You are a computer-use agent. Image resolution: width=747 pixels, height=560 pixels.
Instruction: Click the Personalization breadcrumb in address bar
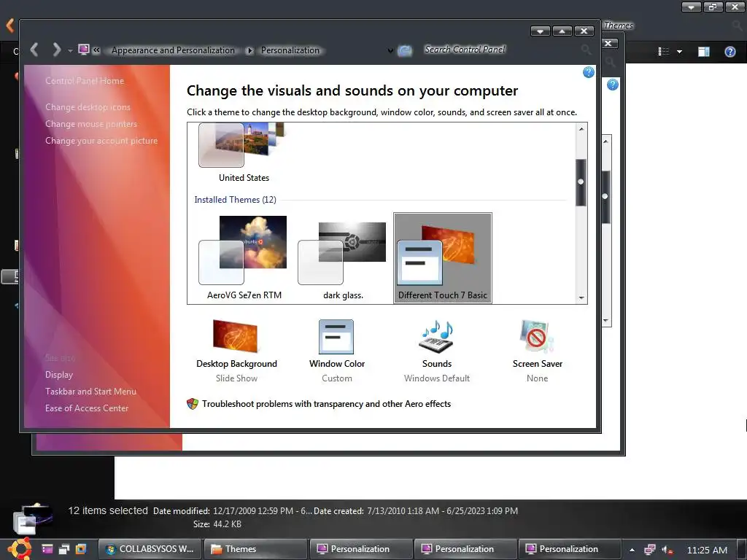[290, 50]
